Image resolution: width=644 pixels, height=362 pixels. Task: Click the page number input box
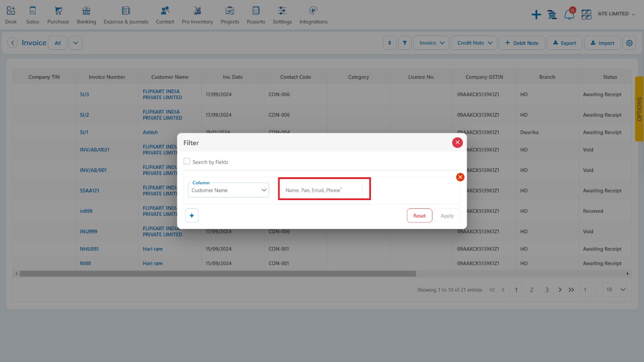587,290
